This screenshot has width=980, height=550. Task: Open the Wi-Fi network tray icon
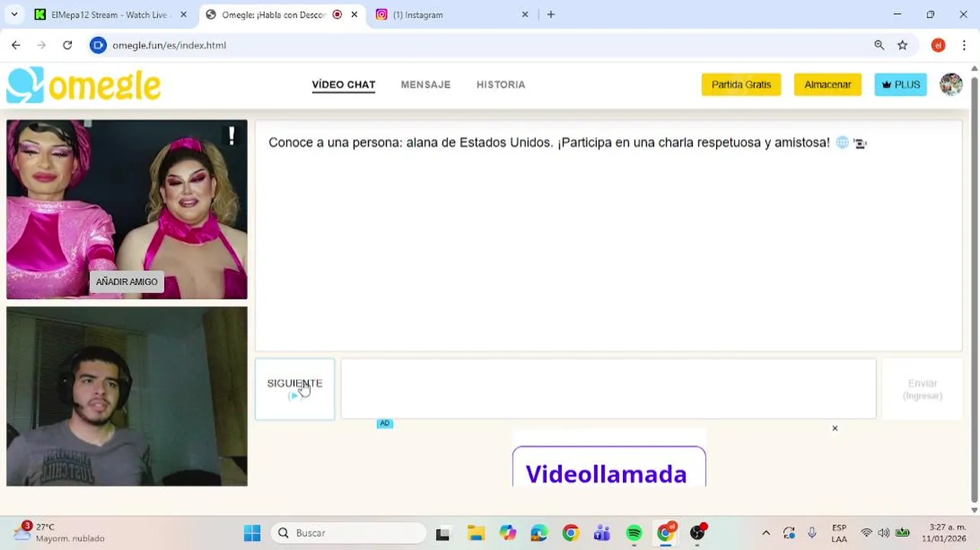click(866, 533)
